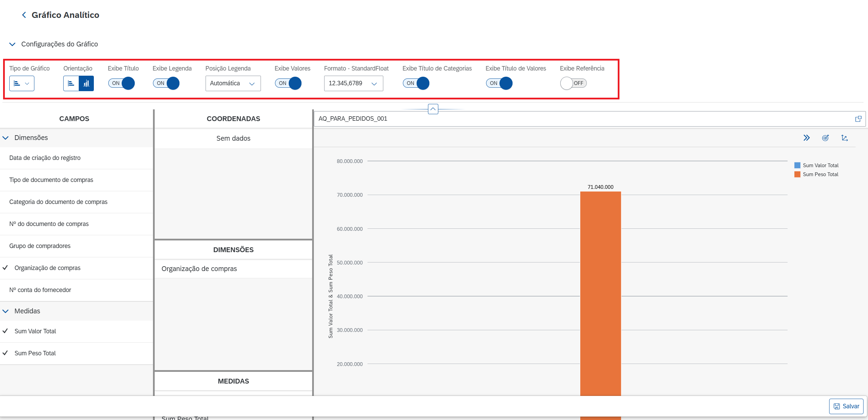868x420 pixels.
Task: Open the Posição Legenda dropdown
Action: (233, 83)
